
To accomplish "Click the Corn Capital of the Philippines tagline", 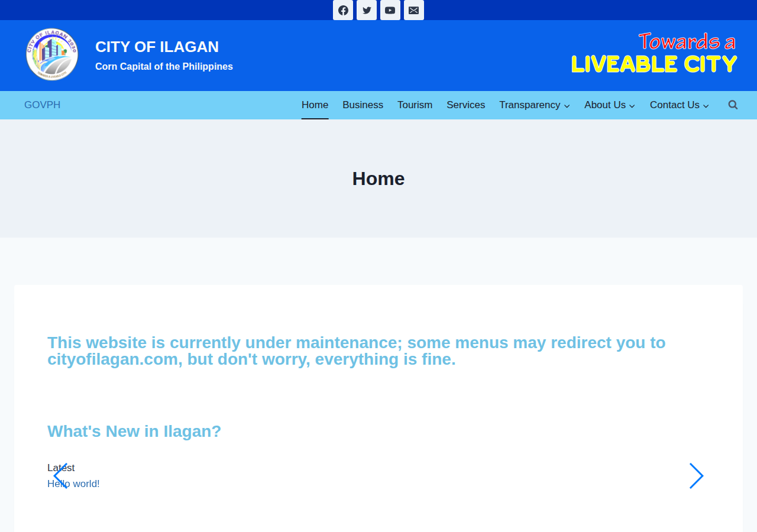I will (x=164, y=67).
